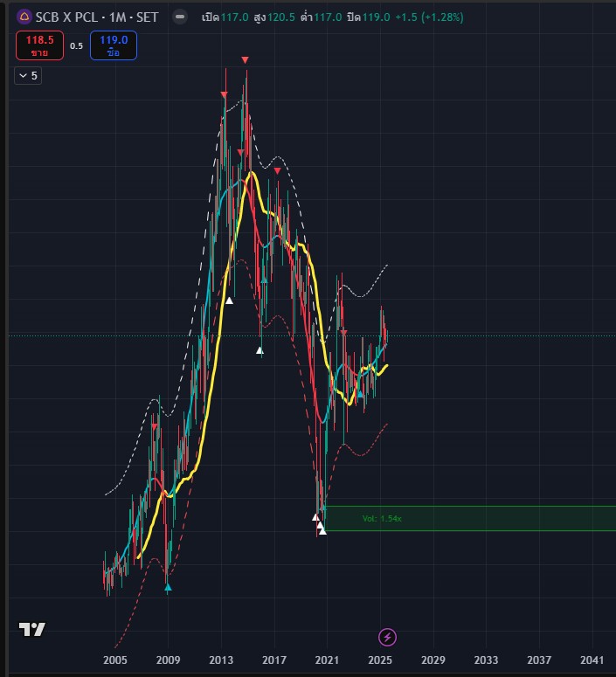616x677 pixels.
Task: Click the high price value 120.5
Action: coord(280,17)
